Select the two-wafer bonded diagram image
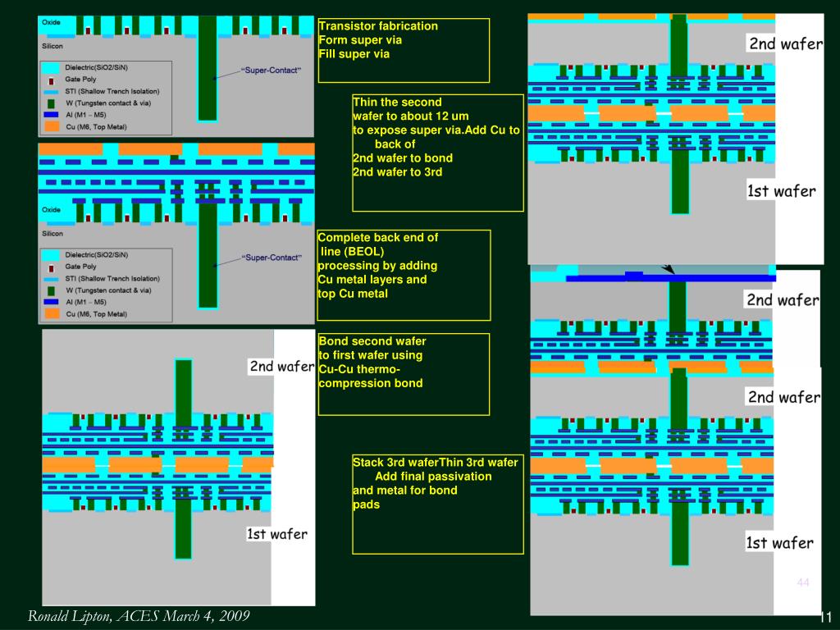840x630 pixels. [x=178, y=467]
